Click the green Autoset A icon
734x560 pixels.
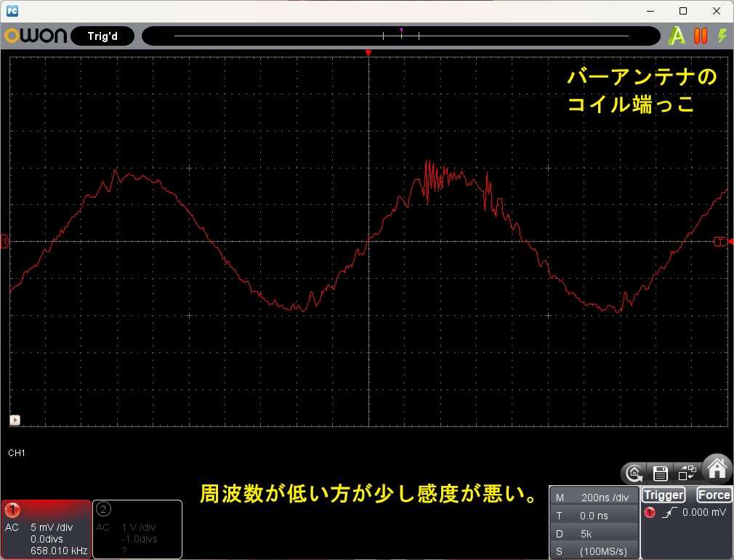point(677,36)
